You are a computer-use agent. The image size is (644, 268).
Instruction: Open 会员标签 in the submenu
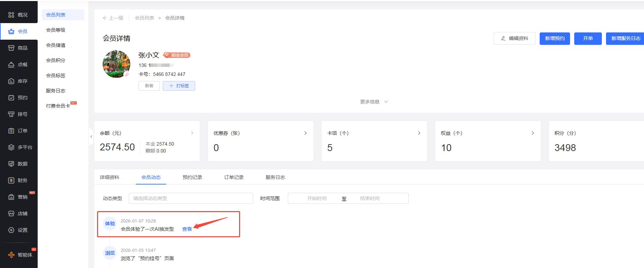pyautogui.click(x=56, y=76)
